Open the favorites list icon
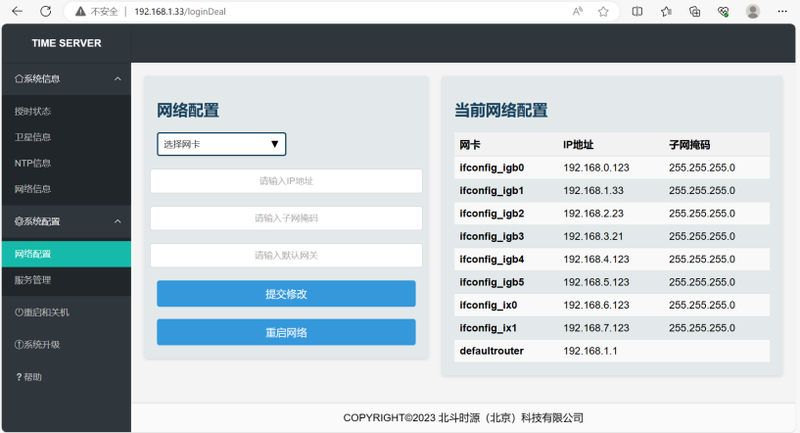Viewport: 800px width, 433px height. [x=666, y=12]
